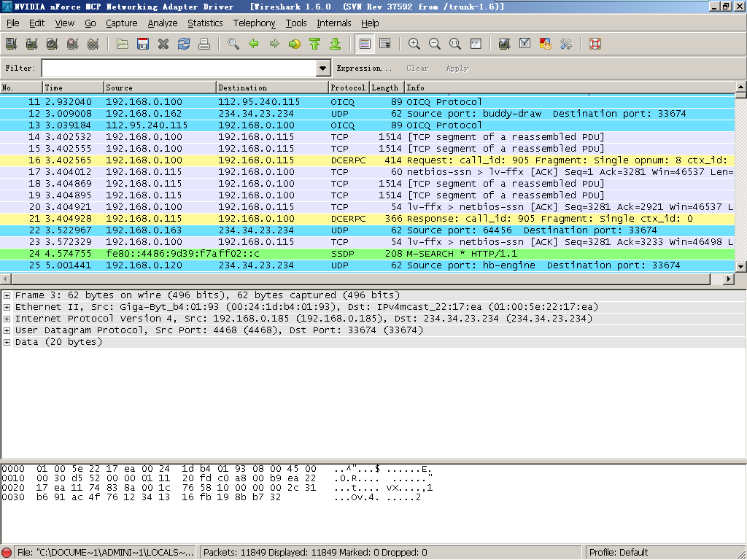Viewport: 747px width, 560px height.
Task: Open the Telephony menu
Action: (x=254, y=23)
